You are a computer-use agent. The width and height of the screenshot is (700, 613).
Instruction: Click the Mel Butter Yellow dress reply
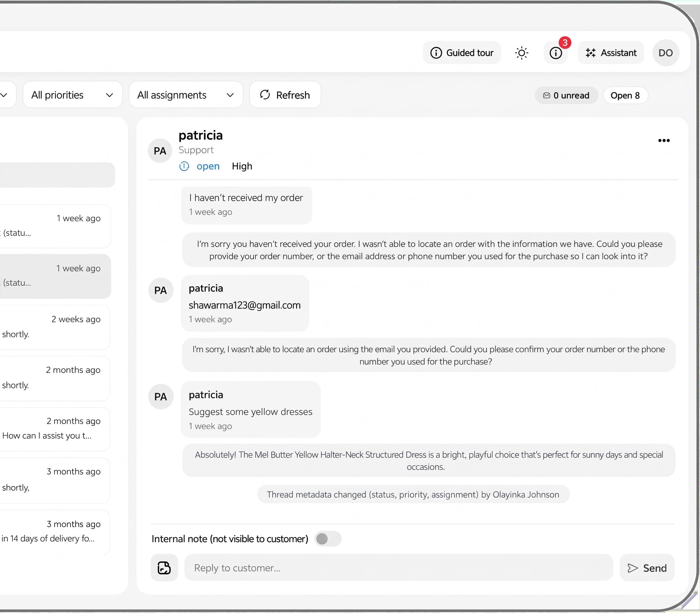[429, 460]
